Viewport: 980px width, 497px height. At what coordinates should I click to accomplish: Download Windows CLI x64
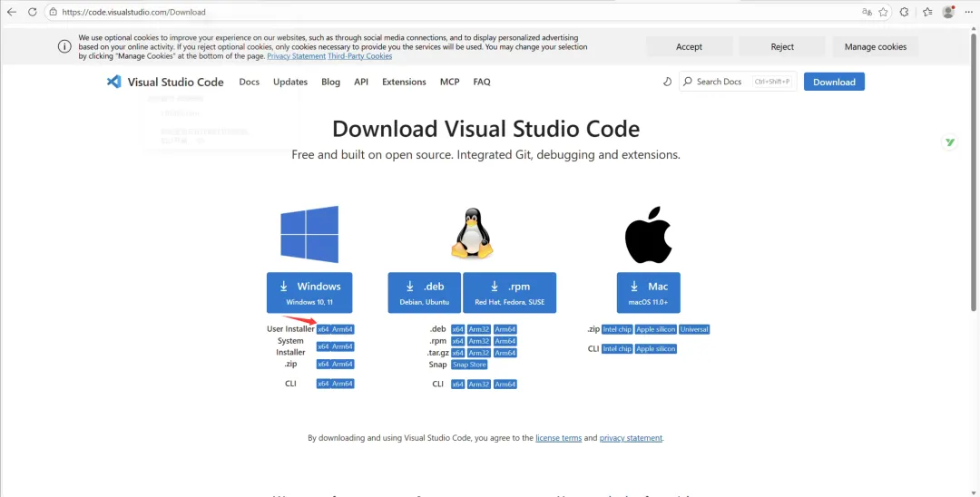(323, 384)
